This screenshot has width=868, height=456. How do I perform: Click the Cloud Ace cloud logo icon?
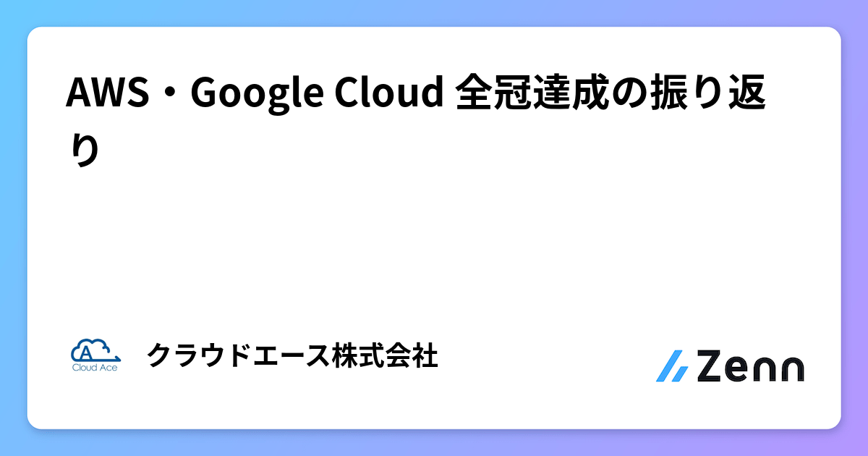pos(95,350)
